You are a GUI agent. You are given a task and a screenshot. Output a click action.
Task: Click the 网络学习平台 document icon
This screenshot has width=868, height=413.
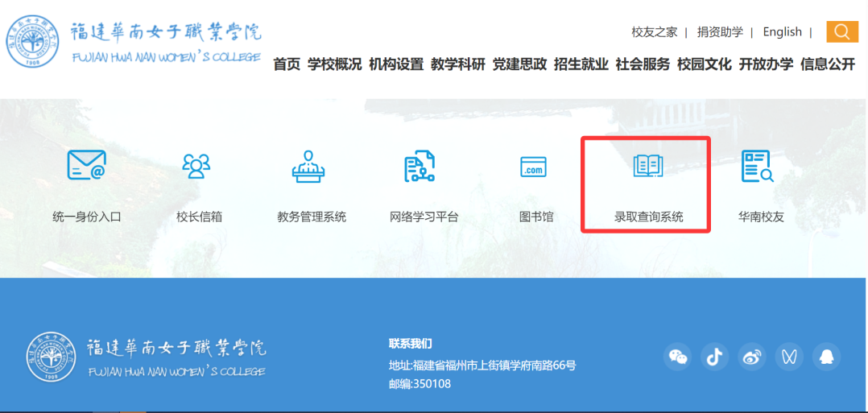[x=420, y=166]
